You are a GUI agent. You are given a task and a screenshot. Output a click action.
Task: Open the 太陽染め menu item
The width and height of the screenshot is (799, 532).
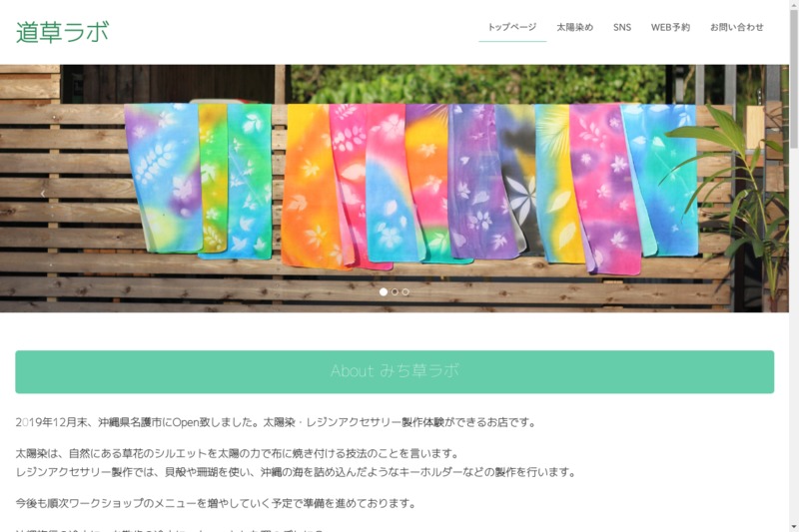click(x=575, y=28)
